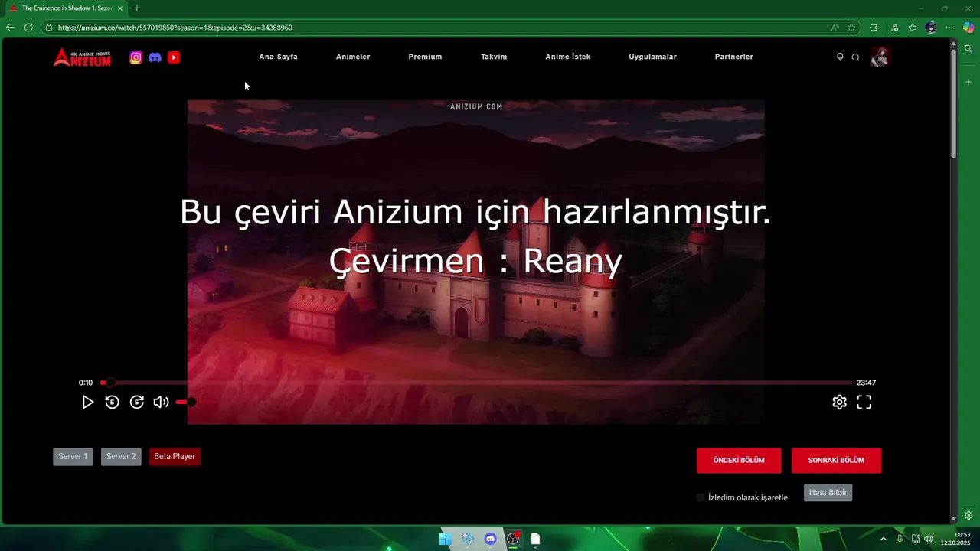Open a new browser tab

point(137,8)
